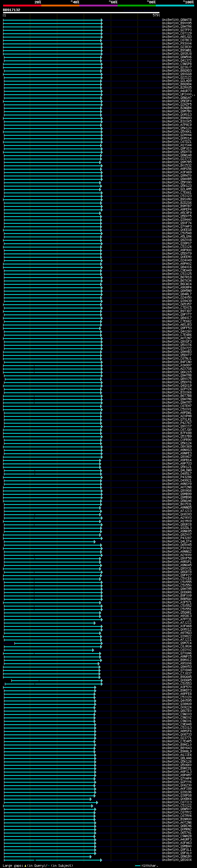Screen dimensions: 197x868
Task: Select the UniRef100_O24049 label
Action: pyautogui.click(x=177, y=260)
